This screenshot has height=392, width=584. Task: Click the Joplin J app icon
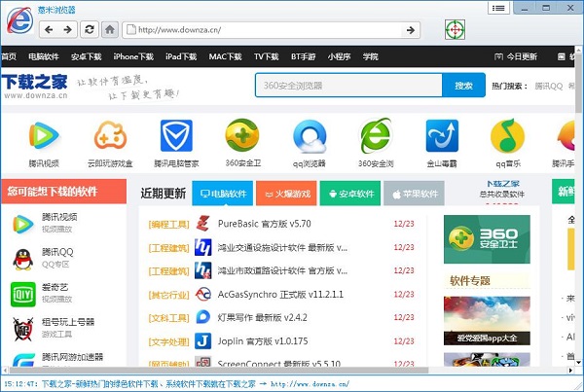coord(203,341)
